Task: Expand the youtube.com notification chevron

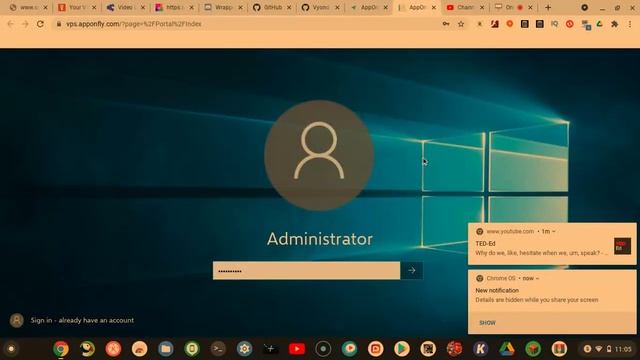Action: [553, 231]
